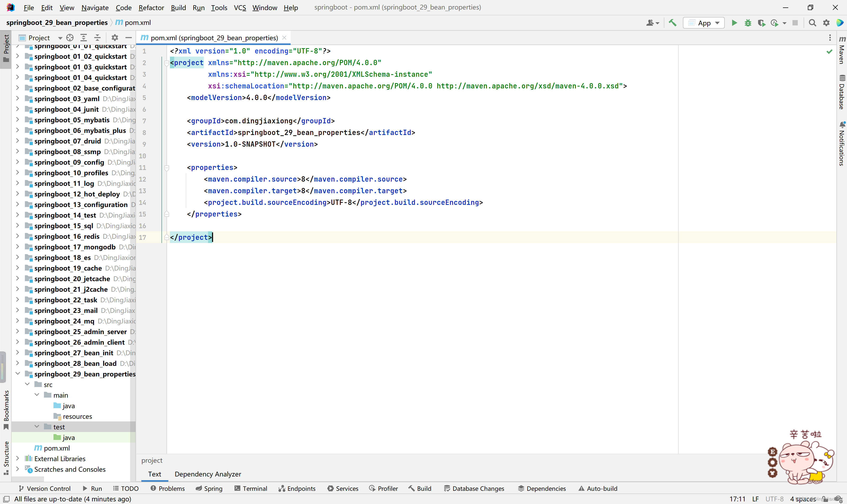Click the Build project hammer icon
Viewport: 847px width, 504px height.
(x=672, y=23)
